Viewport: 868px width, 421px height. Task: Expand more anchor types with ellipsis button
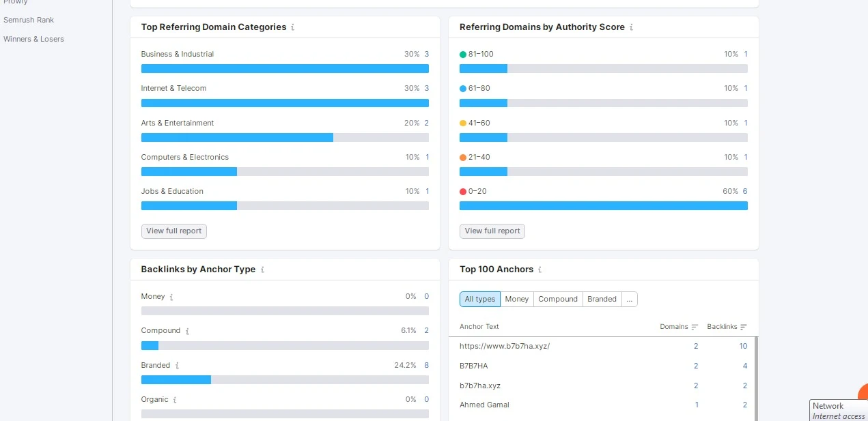[x=630, y=299]
